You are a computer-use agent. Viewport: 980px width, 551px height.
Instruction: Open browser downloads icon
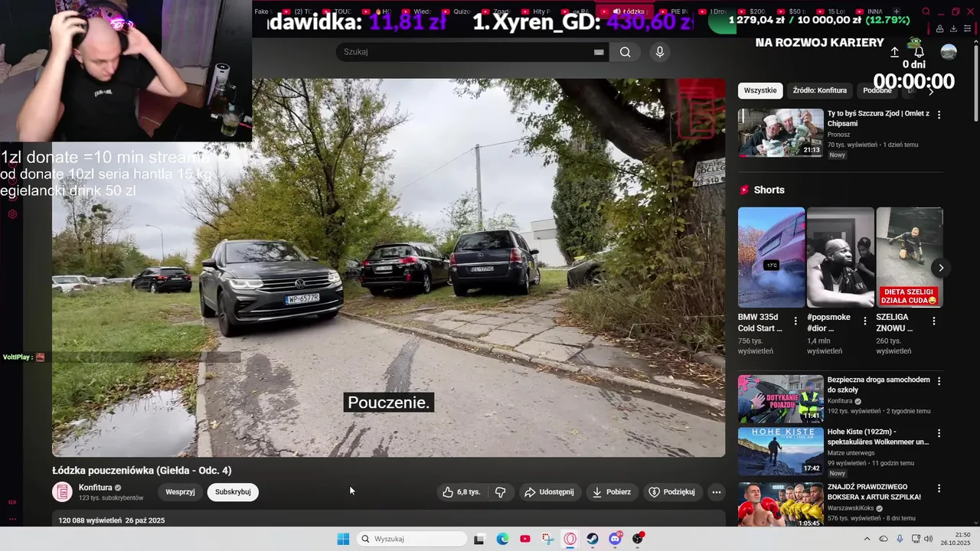(953, 28)
